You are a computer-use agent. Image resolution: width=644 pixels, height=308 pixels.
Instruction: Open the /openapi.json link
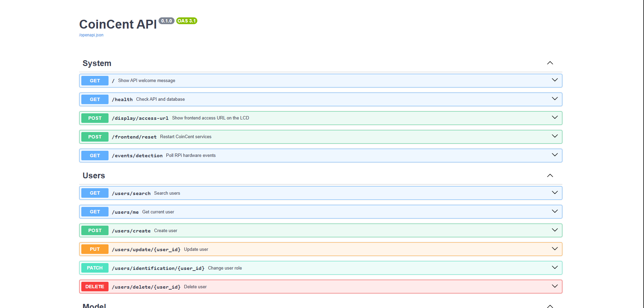(91, 35)
